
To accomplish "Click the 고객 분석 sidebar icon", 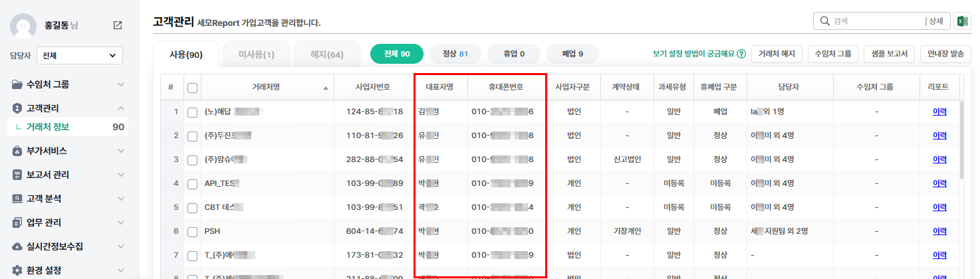I will pyautogui.click(x=17, y=199).
